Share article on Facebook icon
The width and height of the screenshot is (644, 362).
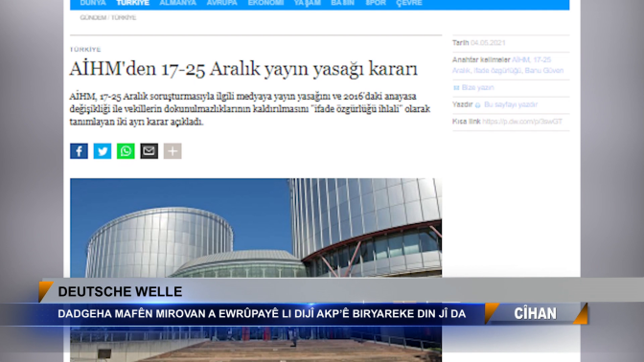coord(79,151)
